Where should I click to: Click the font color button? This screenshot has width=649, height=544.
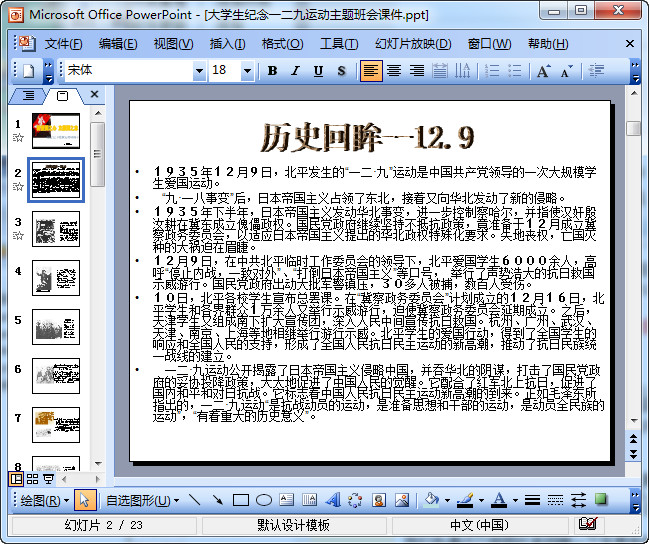point(500,499)
